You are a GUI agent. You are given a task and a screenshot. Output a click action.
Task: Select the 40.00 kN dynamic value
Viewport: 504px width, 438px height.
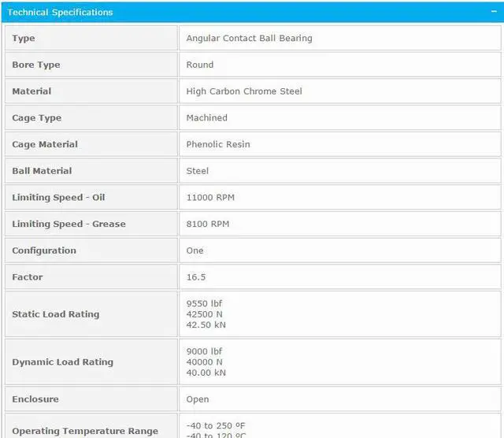206,373
